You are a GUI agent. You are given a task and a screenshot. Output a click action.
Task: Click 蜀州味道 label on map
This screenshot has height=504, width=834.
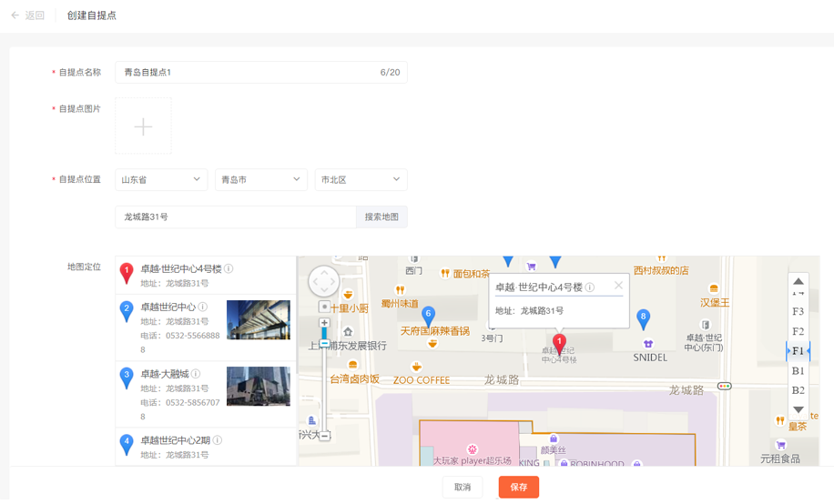coord(400,304)
